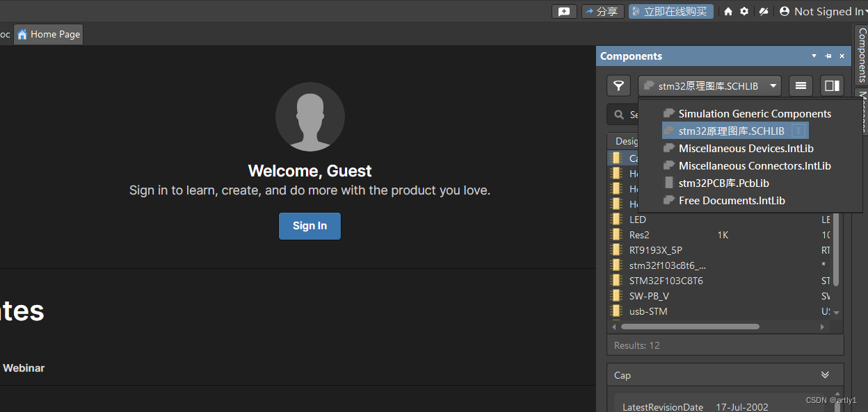Select the usb-STM component row
868x412 pixels.
[x=719, y=311]
